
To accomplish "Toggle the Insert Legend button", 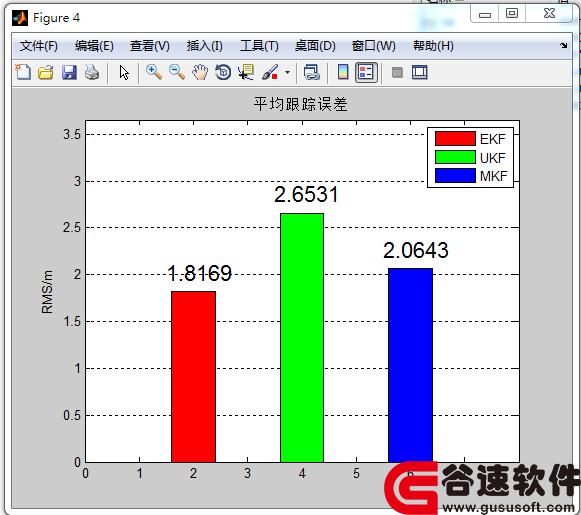I will coord(366,72).
